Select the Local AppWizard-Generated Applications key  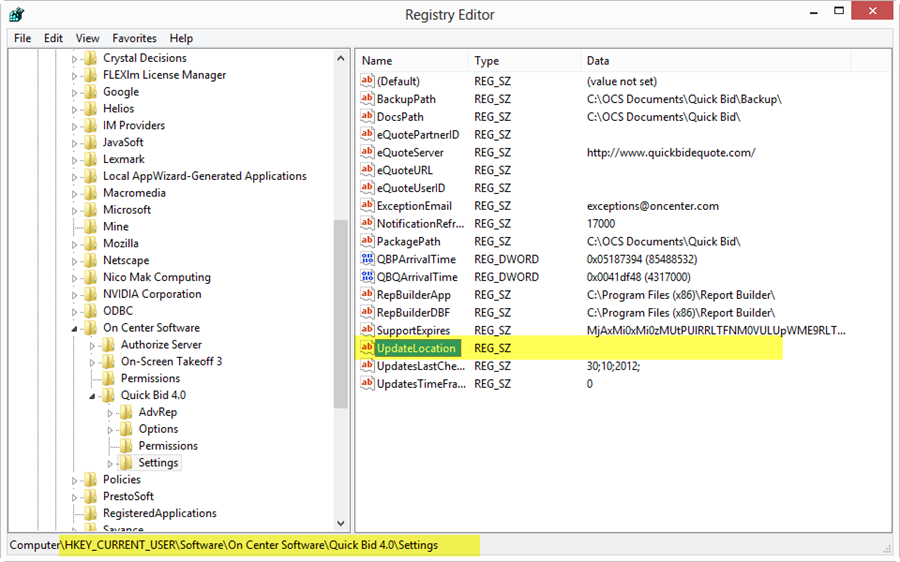point(204,176)
